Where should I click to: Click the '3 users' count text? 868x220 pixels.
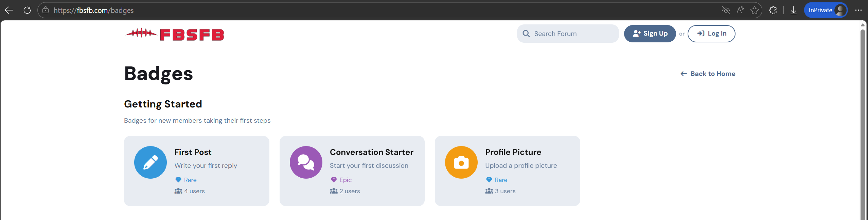(x=505, y=191)
